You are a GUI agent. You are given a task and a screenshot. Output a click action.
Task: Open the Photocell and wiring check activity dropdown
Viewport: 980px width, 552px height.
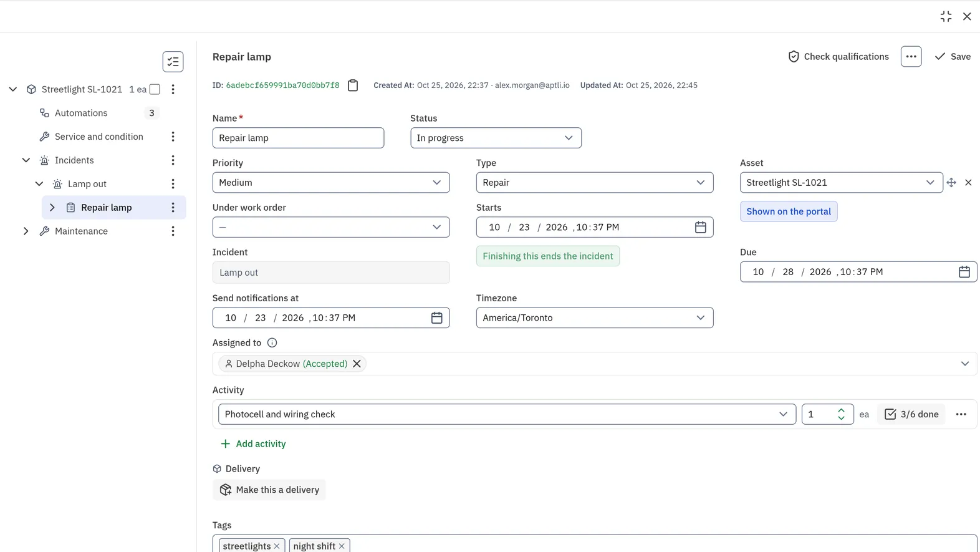[507, 414]
